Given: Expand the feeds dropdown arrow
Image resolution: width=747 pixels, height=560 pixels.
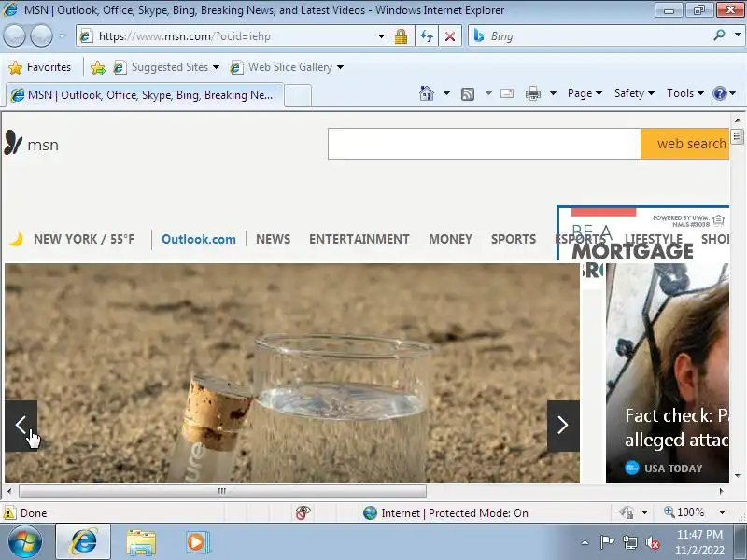Looking at the screenshot, I should (x=488, y=93).
